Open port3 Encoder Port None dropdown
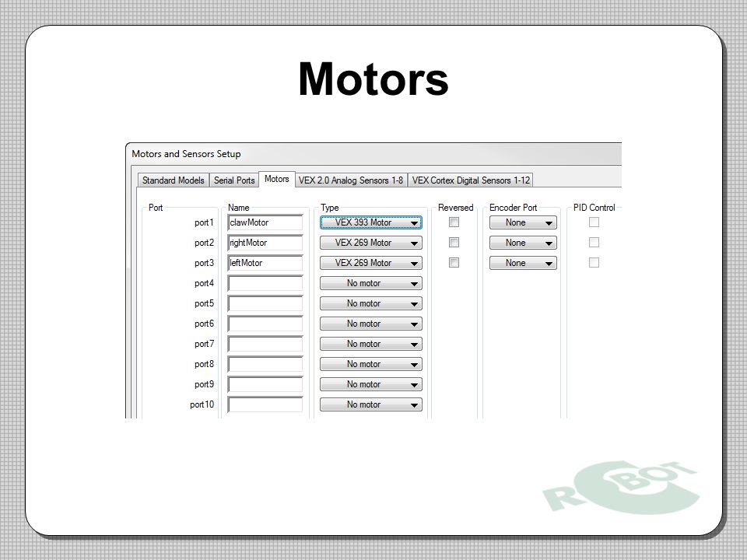Image resolution: width=747 pixels, height=560 pixels. click(523, 263)
